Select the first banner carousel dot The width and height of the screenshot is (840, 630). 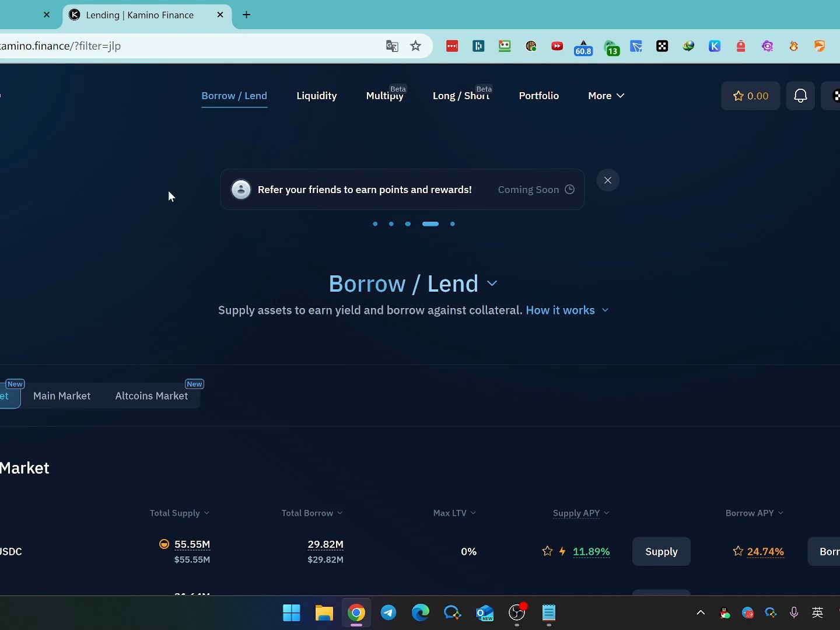click(x=375, y=224)
